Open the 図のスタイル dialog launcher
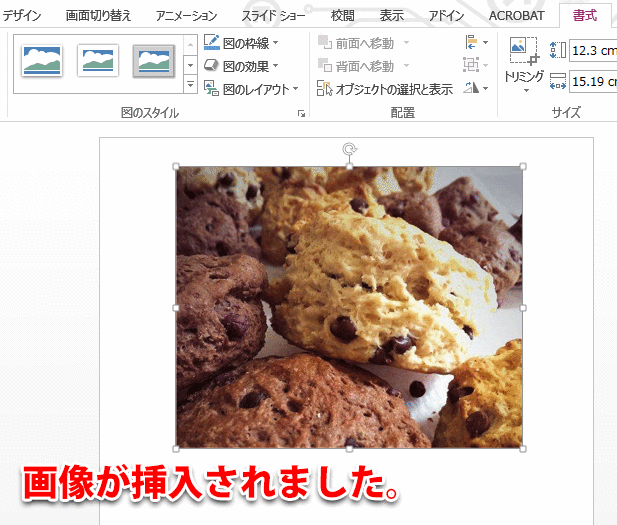617x525 pixels. click(x=301, y=115)
